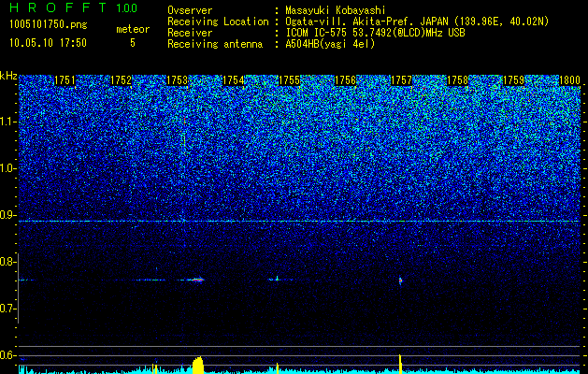Click the horizontal carrier line near 0.89 kHz
Image resolution: width=588 pixels, height=374 pixels.
pyautogui.click(x=299, y=222)
